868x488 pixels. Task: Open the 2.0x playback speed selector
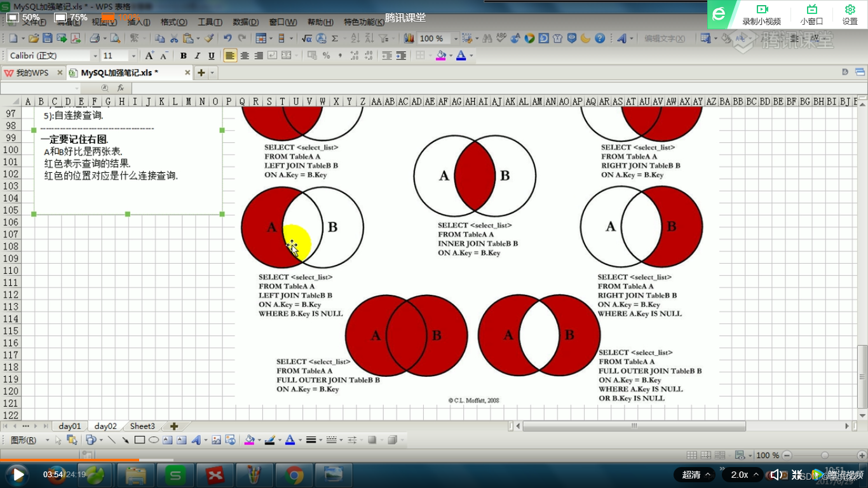coord(742,475)
